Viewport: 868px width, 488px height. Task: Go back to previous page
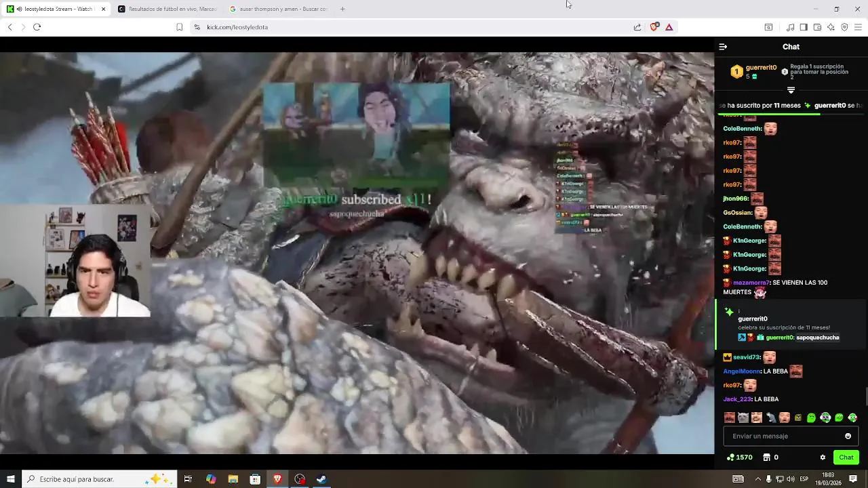tap(9, 27)
